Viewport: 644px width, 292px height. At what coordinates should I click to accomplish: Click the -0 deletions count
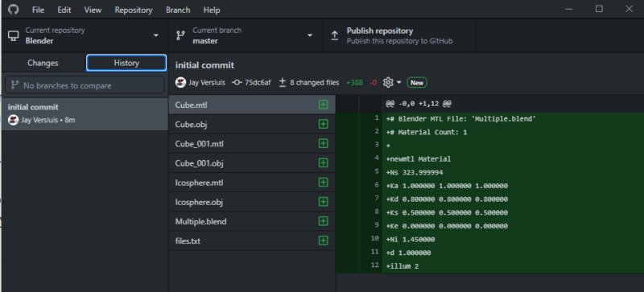coord(373,83)
